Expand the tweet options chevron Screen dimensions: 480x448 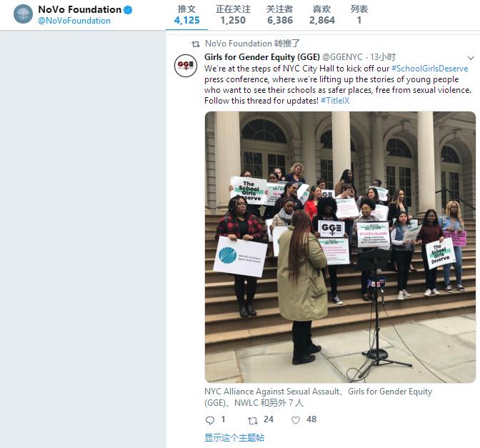(x=471, y=58)
